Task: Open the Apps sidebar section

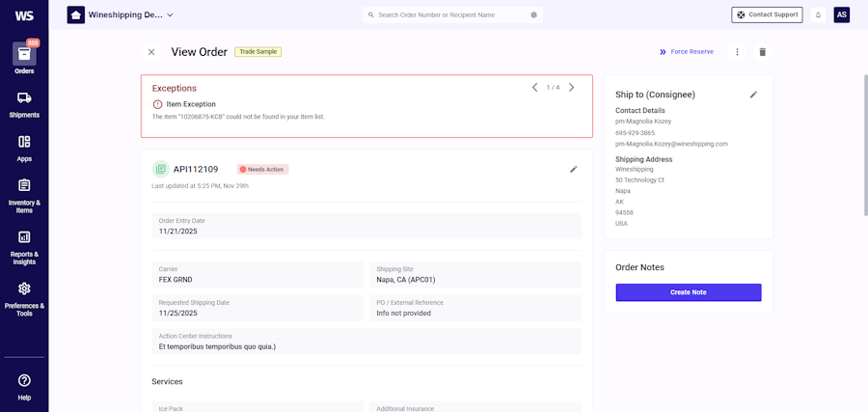Action: tap(24, 147)
